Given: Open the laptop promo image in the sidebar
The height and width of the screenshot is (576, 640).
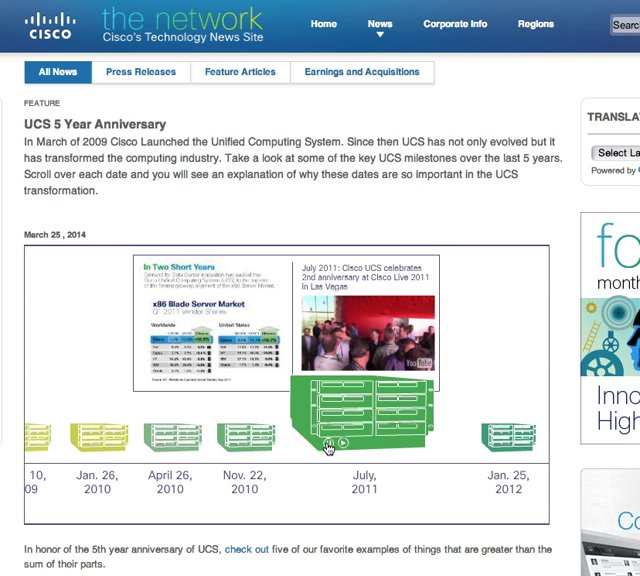Looking at the screenshot, I should point(610,523).
